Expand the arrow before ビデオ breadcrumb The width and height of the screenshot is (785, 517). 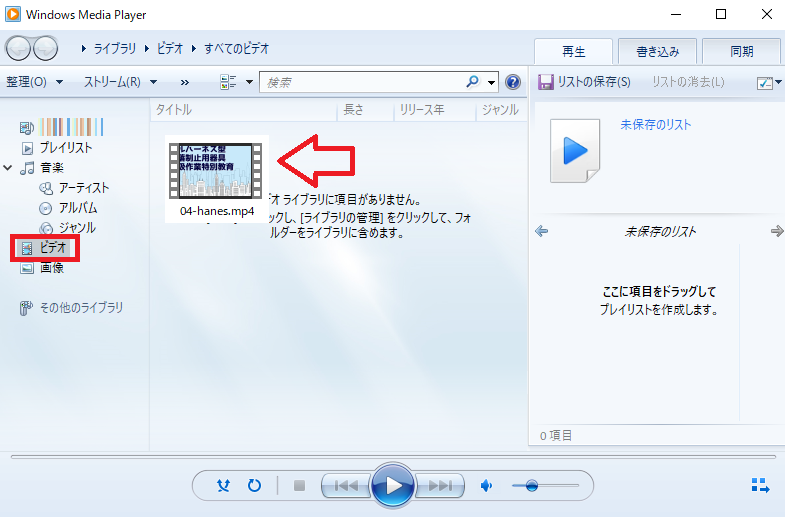(147, 49)
